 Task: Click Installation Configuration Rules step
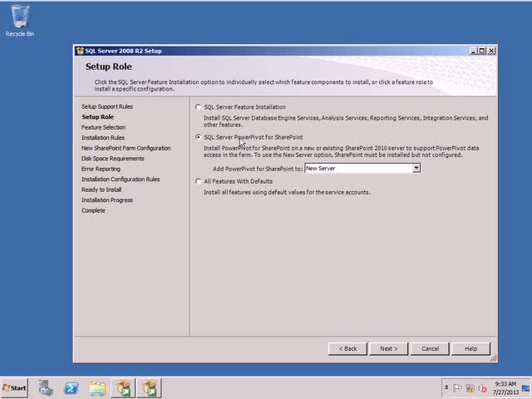point(121,180)
